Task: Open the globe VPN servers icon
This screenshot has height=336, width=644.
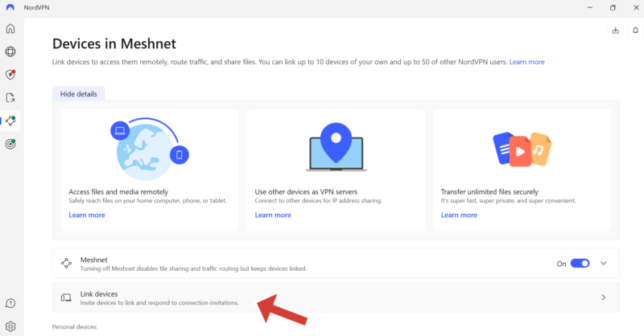Action: click(10, 52)
